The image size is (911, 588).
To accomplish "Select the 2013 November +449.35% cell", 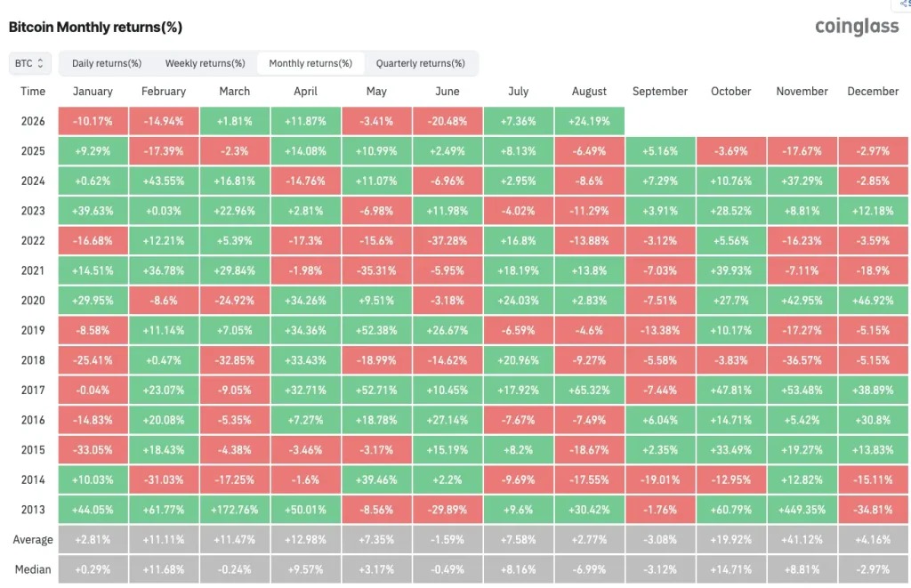I will (802, 510).
